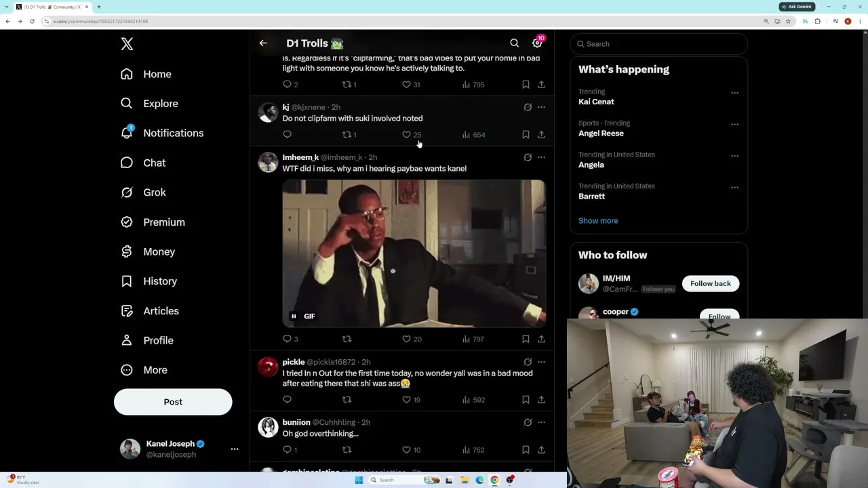
Task: Share the top post with 795 views
Action: click(x=541, y=85)
